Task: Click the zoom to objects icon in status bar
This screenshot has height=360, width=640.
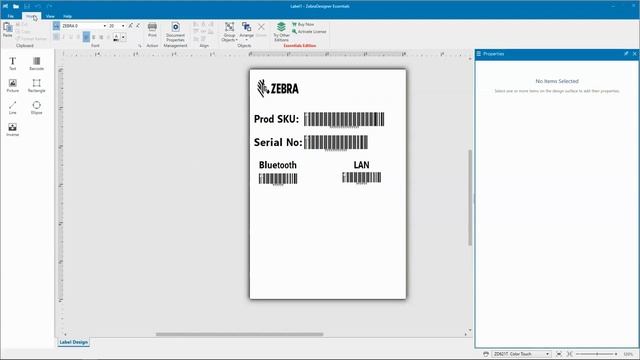Action: coord(570,354)
